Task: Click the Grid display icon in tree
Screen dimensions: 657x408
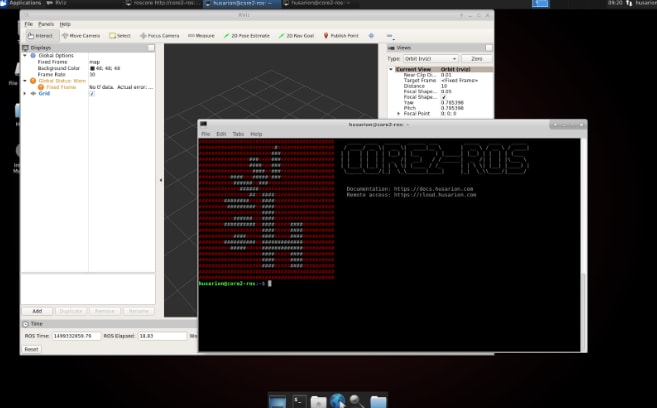Action: point(33,93)
